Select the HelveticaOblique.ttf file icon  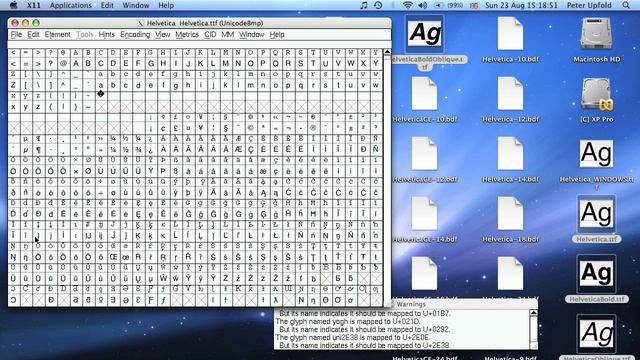[596, 333]
